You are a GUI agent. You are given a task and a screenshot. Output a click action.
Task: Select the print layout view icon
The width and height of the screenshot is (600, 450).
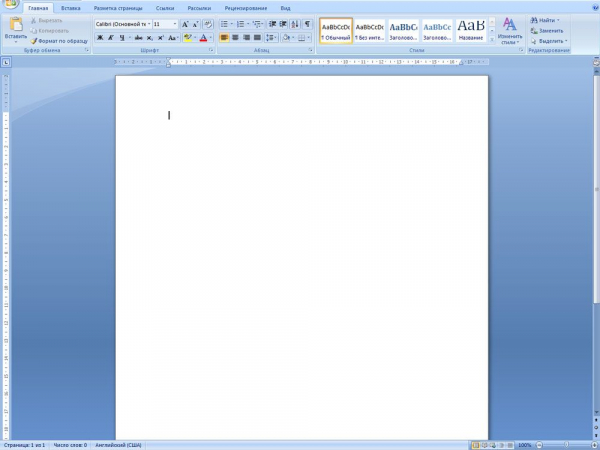tap(476, 445)
